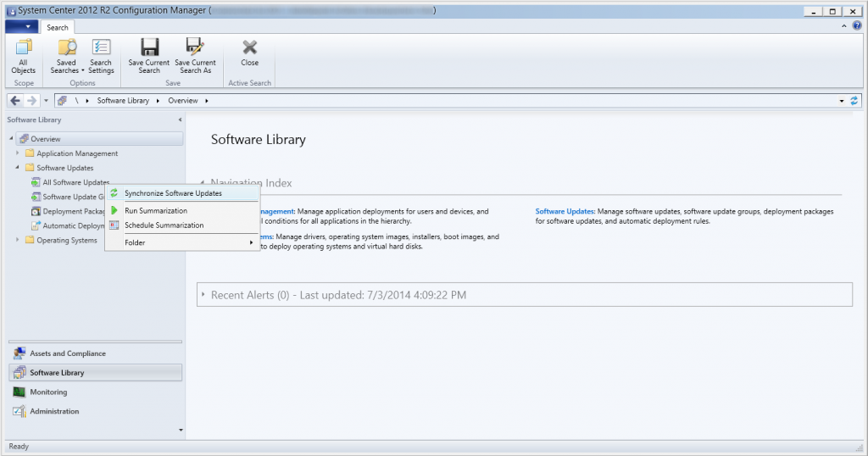The height and width of the screenshot is (456, 868).
Task: Open the Monitoring workspace
Action: coord(48,392)
